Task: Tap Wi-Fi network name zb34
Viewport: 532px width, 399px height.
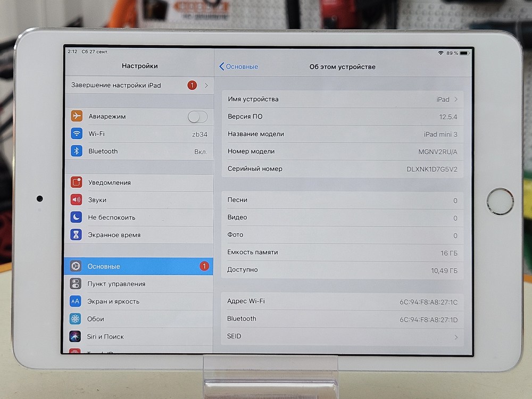Action: [x=199, y=135]
